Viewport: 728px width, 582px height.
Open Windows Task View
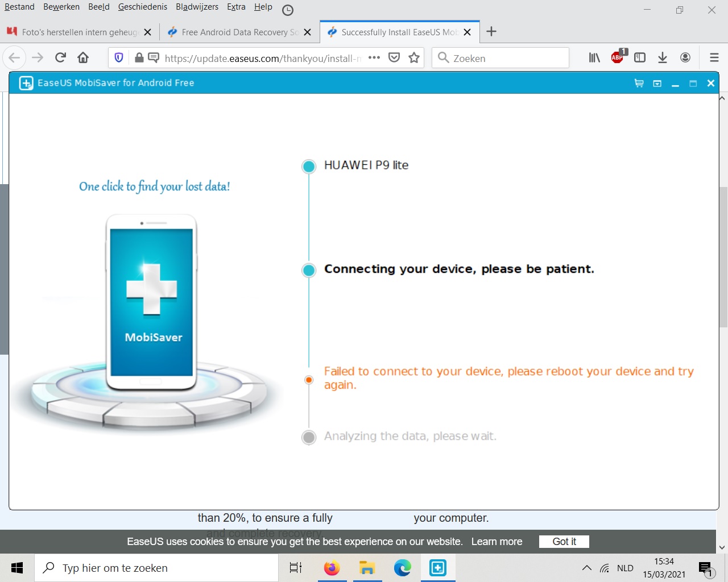296,568
